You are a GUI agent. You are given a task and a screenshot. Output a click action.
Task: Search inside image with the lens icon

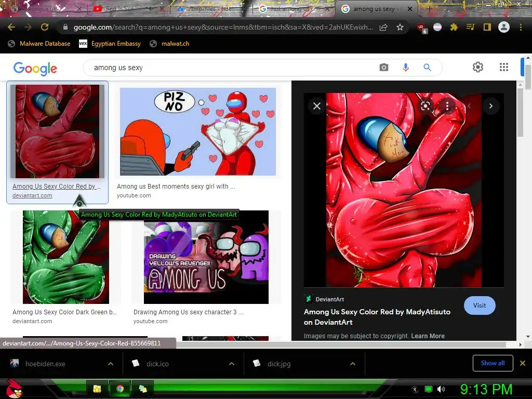425,106
